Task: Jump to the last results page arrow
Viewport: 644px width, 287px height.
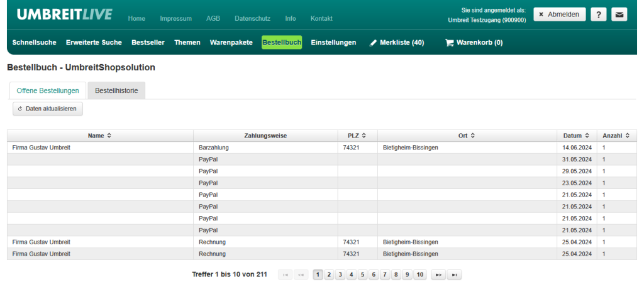Action: click(454, 274)
